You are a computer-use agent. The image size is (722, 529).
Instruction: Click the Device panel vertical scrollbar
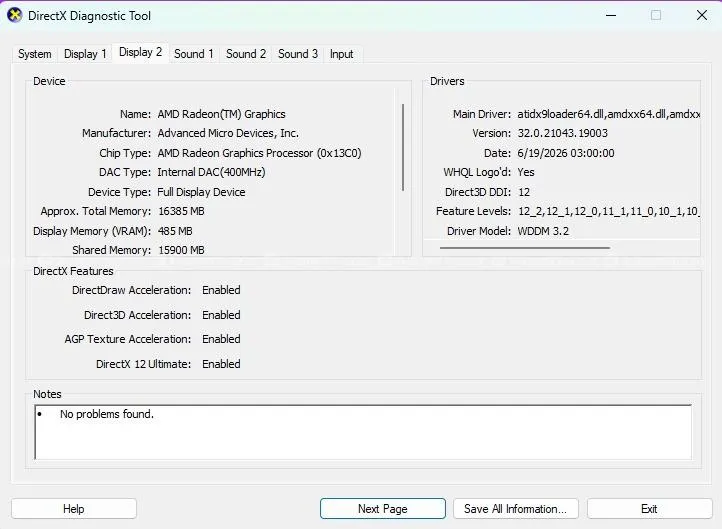(403, 147)
